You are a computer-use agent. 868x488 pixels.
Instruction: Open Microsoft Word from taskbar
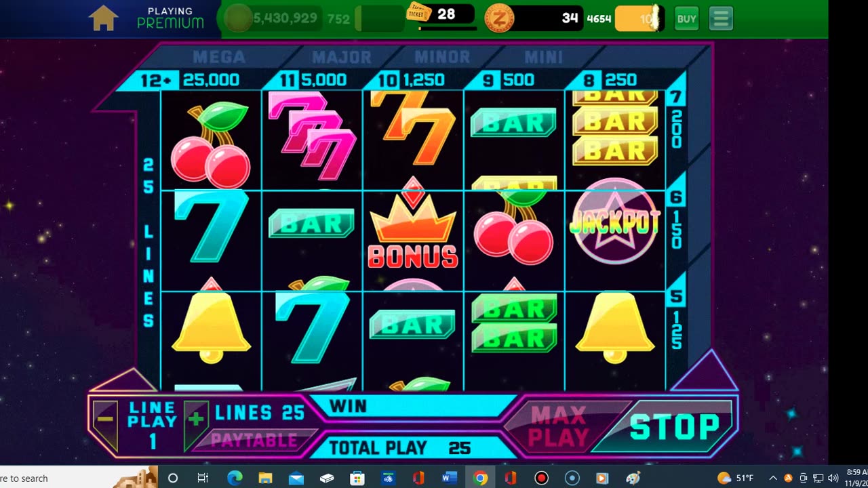[450, 478]
